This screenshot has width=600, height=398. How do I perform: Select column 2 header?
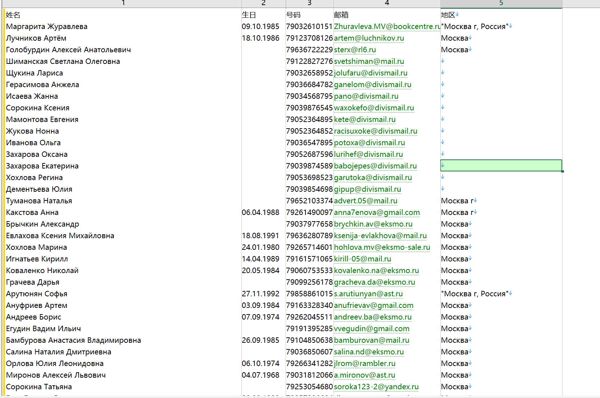[264, 3]
